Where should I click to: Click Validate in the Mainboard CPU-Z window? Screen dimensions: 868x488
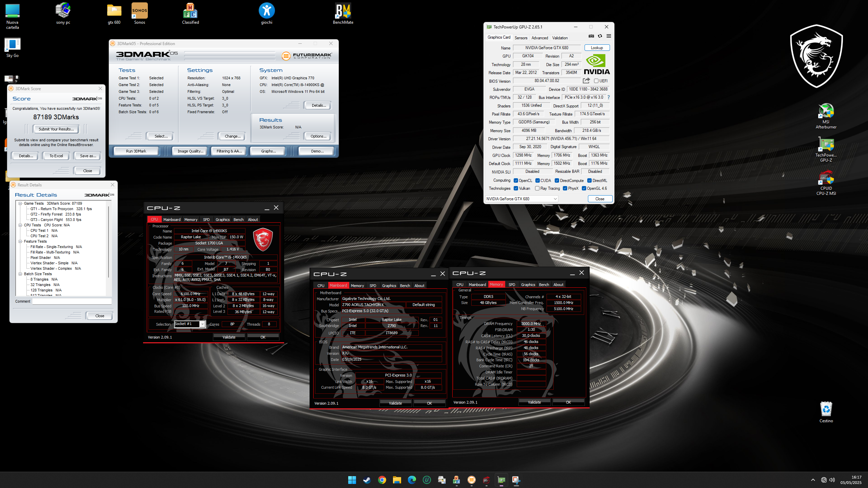click(x=395, y=403)
